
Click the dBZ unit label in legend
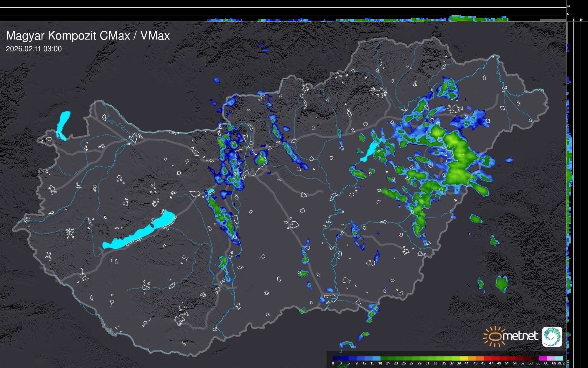pos(561,363)
